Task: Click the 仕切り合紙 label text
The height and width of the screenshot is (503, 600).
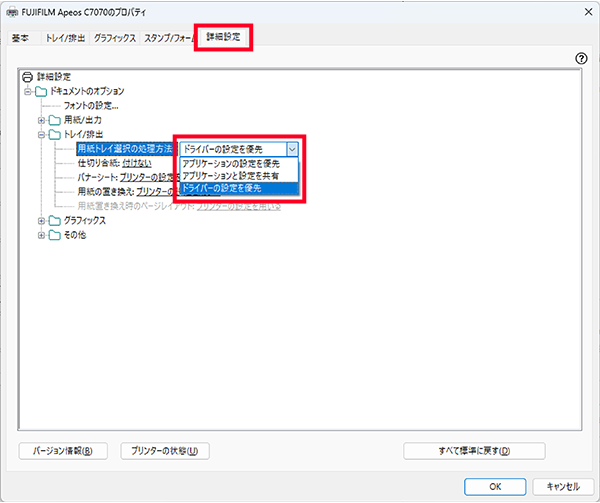Action: tap(99, 163)
